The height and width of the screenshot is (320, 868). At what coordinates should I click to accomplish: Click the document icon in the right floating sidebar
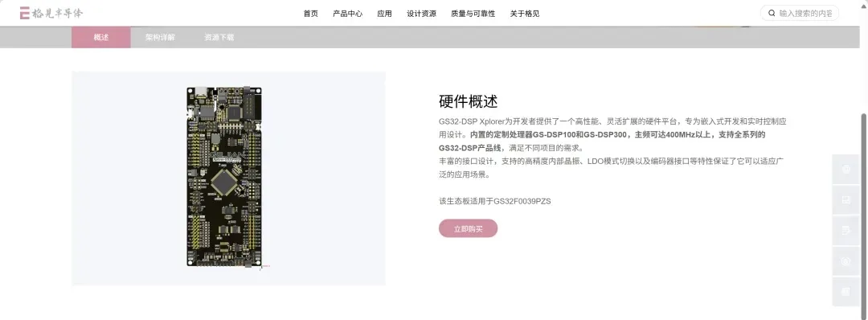845,230
